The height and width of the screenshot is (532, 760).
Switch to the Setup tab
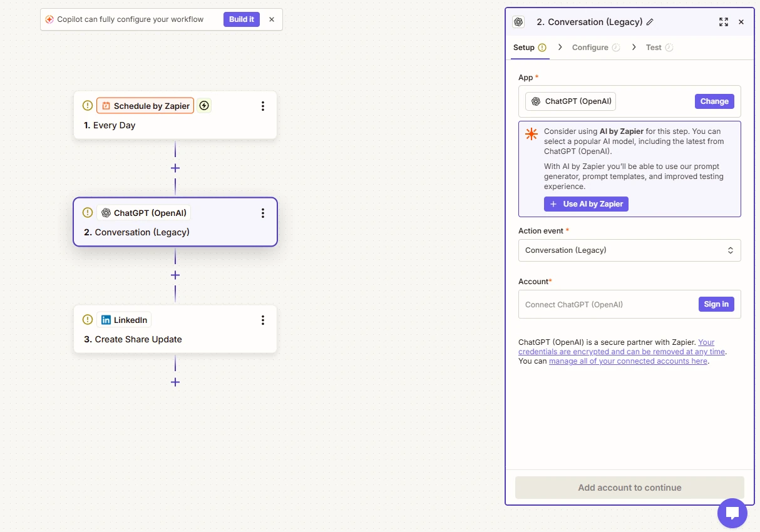[x=530, y=48]
